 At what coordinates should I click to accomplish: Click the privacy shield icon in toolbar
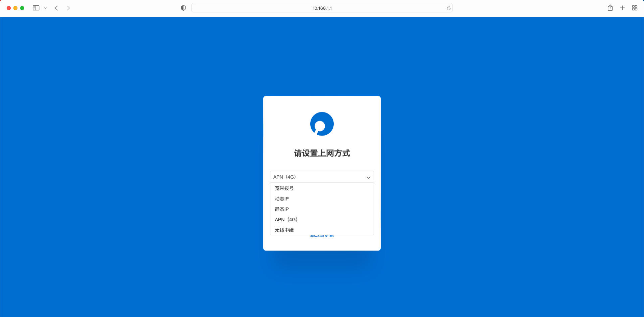tap(183, 8)
